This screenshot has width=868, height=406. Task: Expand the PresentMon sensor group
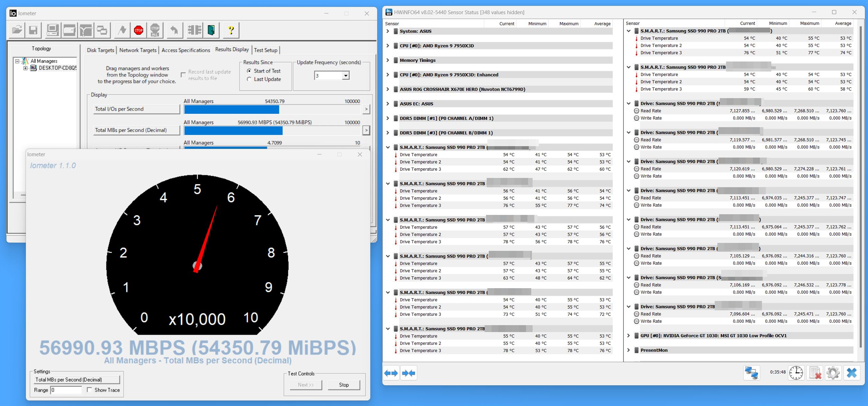click(x=629, y=350)
